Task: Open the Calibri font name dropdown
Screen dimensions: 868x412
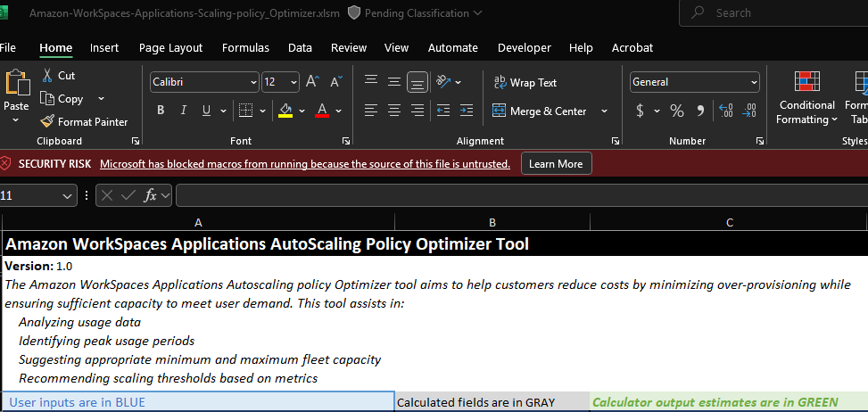Action: click(253, 82)
